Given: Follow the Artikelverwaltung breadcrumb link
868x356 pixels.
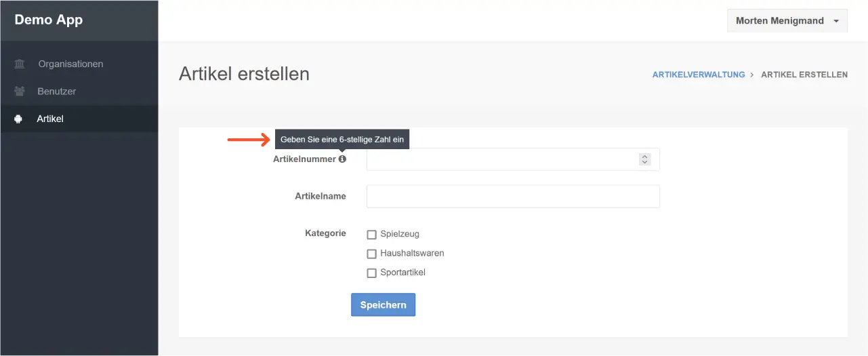Looking at the screenshot, I should [698, 75].
